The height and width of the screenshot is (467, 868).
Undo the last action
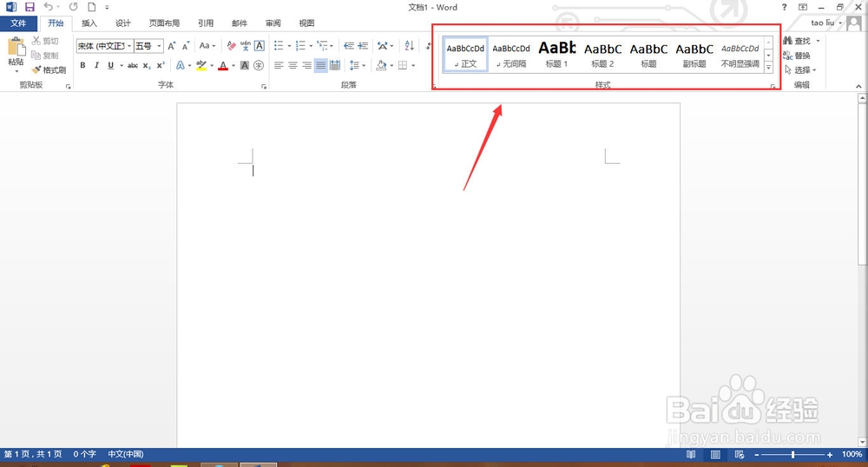tap(48, 7)
